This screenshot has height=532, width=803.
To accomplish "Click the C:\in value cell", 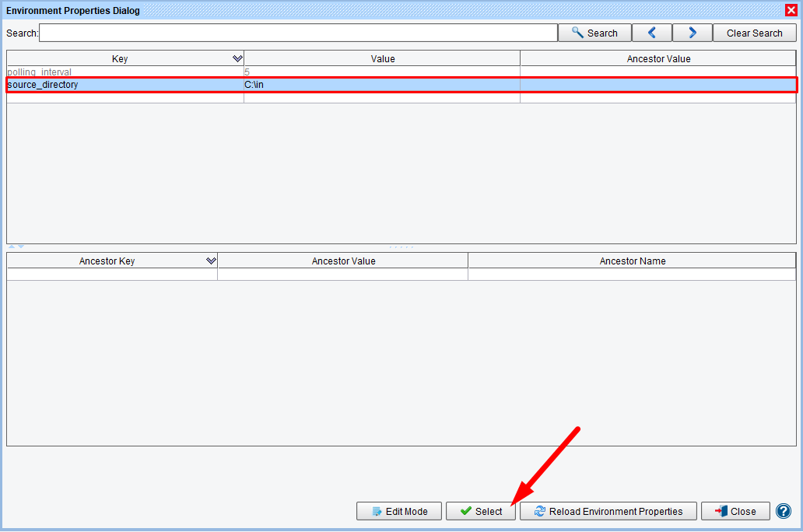I will (x=381, y=85).
